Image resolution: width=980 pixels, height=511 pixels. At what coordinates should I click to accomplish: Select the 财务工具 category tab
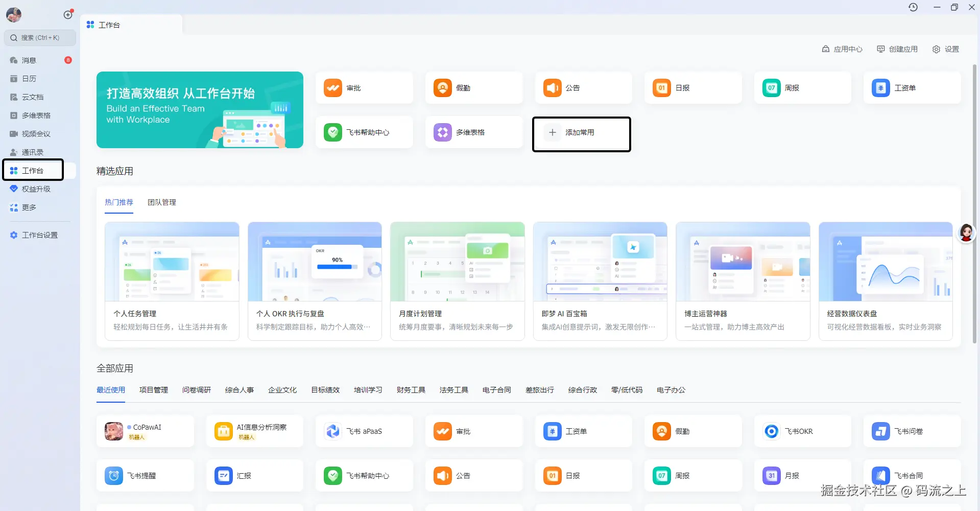coord(411,390)
